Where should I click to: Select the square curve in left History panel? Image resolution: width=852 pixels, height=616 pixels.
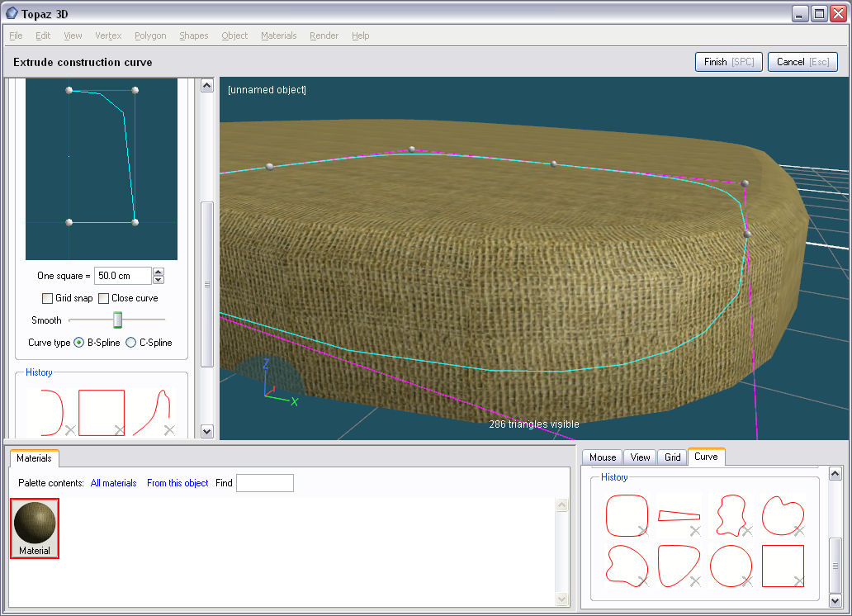(x=102, y=412)
